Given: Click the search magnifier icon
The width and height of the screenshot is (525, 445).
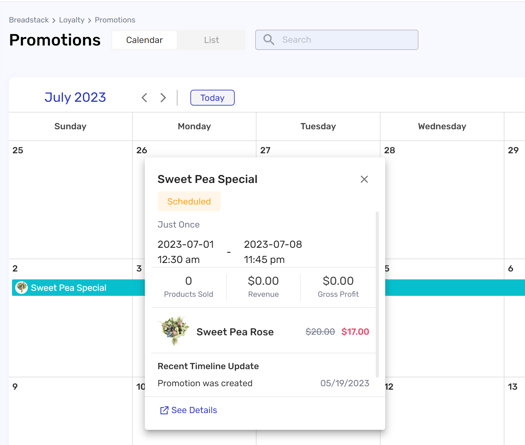Looking at the screenshot, I should pos(269,40).
